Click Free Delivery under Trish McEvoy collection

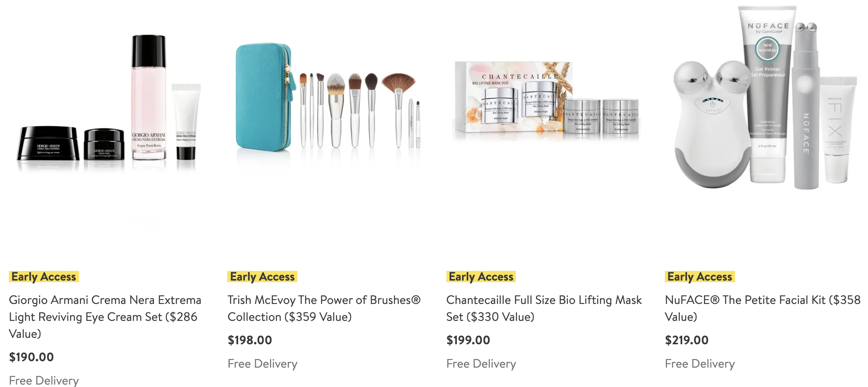pos(262,364)
